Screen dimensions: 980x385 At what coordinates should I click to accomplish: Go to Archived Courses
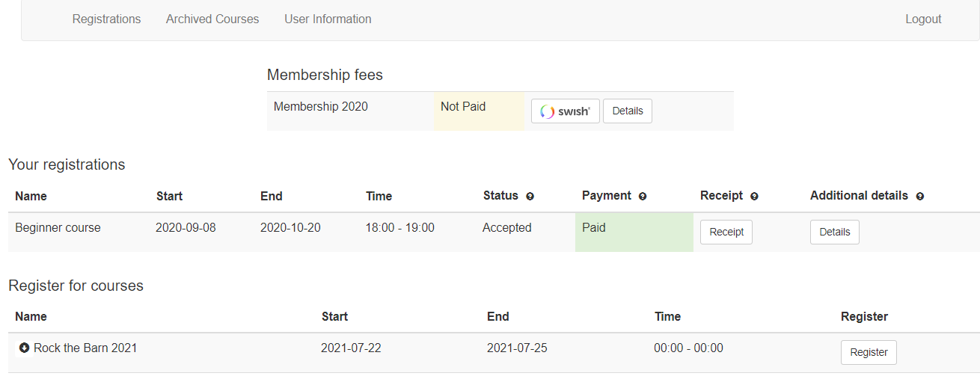click(212, 19)
